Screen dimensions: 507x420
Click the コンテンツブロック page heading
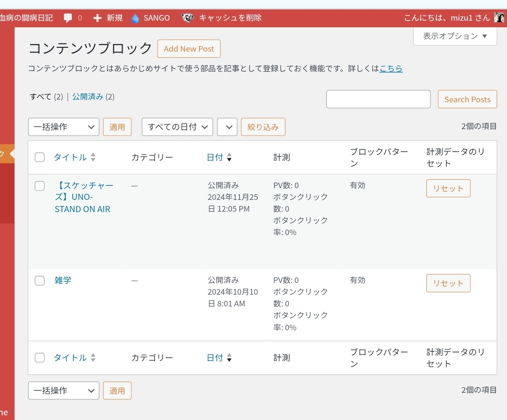click(90, 48)
